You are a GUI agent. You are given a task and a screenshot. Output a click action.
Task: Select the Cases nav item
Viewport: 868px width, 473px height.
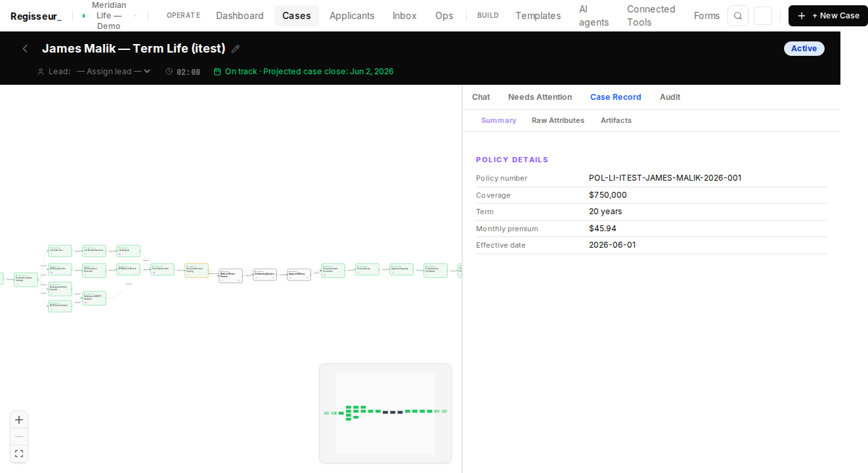tap(297, 16)
